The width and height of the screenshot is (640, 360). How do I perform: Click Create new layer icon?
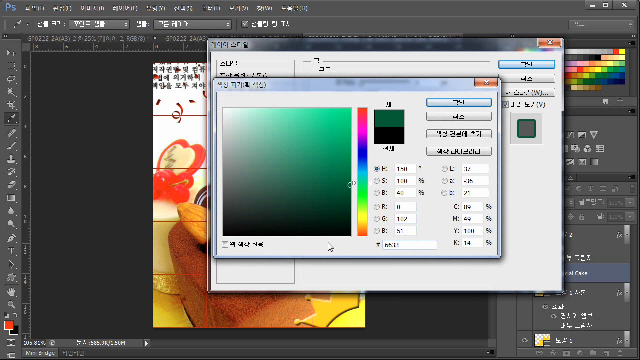click(606, 353)
